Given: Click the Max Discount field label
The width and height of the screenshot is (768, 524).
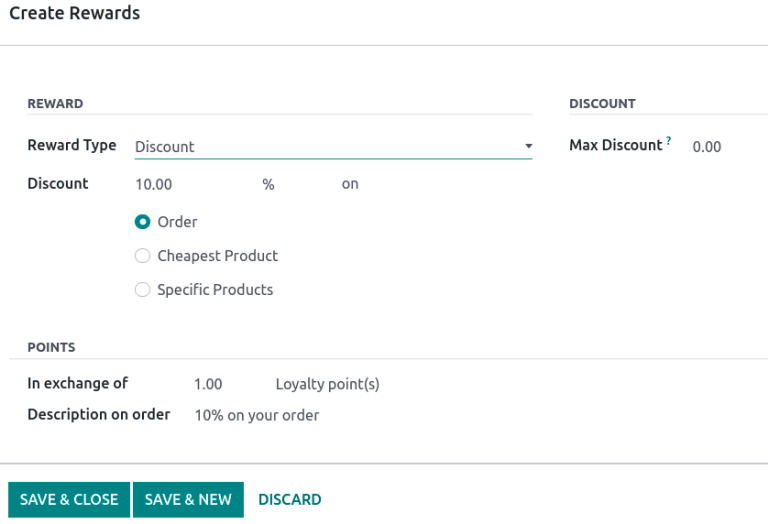Looking at the screenshot, I should pyautogui.click(x=615, y=145).
